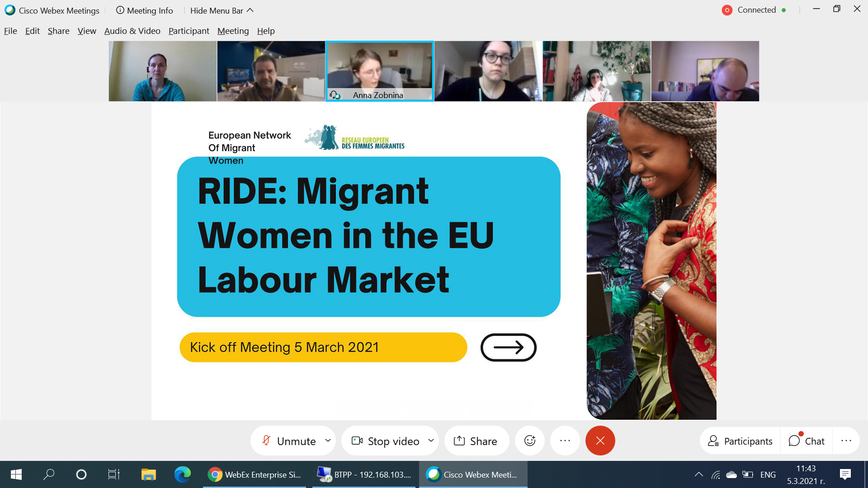The width and height of the screenshot is (868, 488).
Task: Click the green Connected status dot
Action: [783, 10]
